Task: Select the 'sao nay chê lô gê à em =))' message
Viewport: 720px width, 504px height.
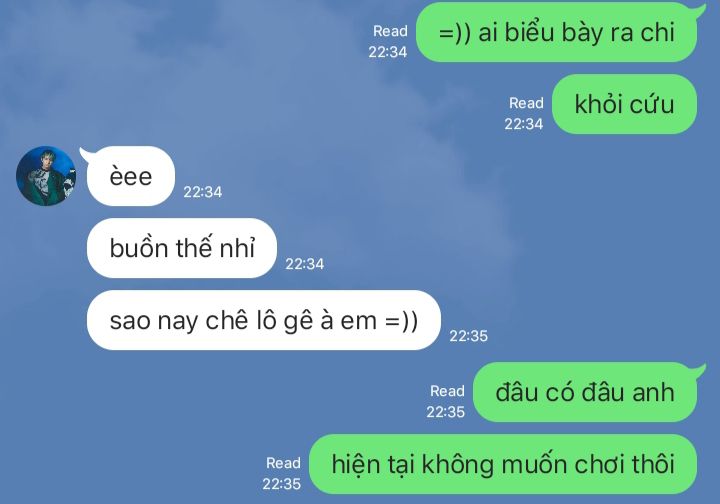Action: point(264,320)
